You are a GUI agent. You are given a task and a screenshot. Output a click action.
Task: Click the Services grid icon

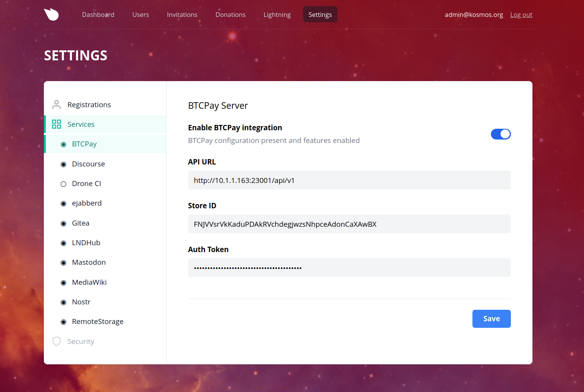[57, 124]
